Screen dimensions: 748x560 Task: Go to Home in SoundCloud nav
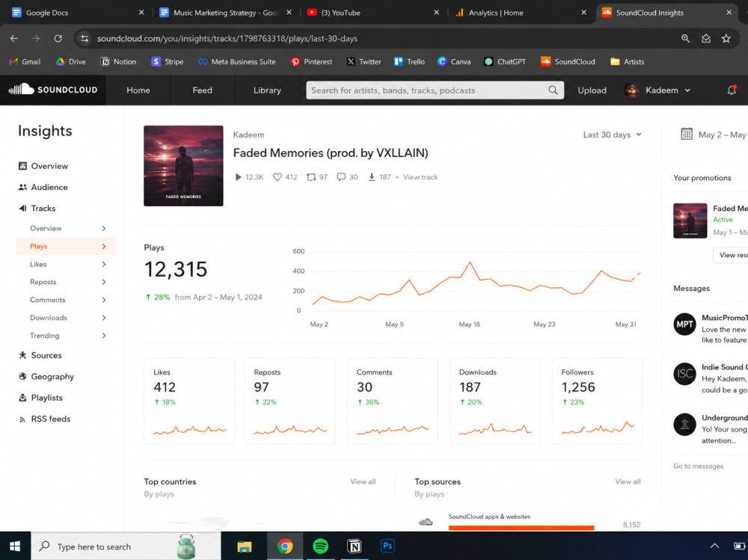(138, 90)
